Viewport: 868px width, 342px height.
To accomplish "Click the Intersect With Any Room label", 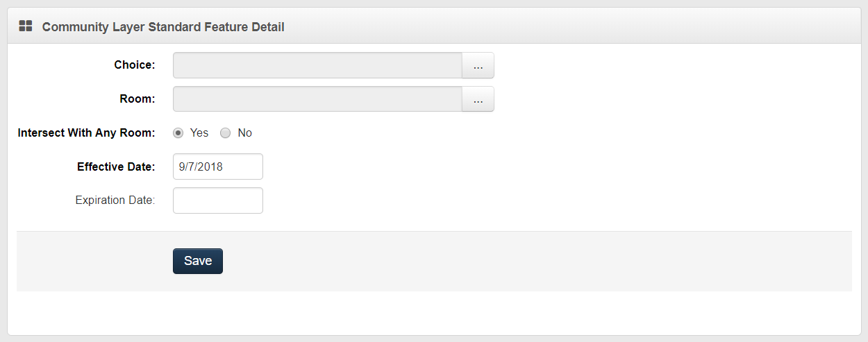I will (x=86, y=132).
